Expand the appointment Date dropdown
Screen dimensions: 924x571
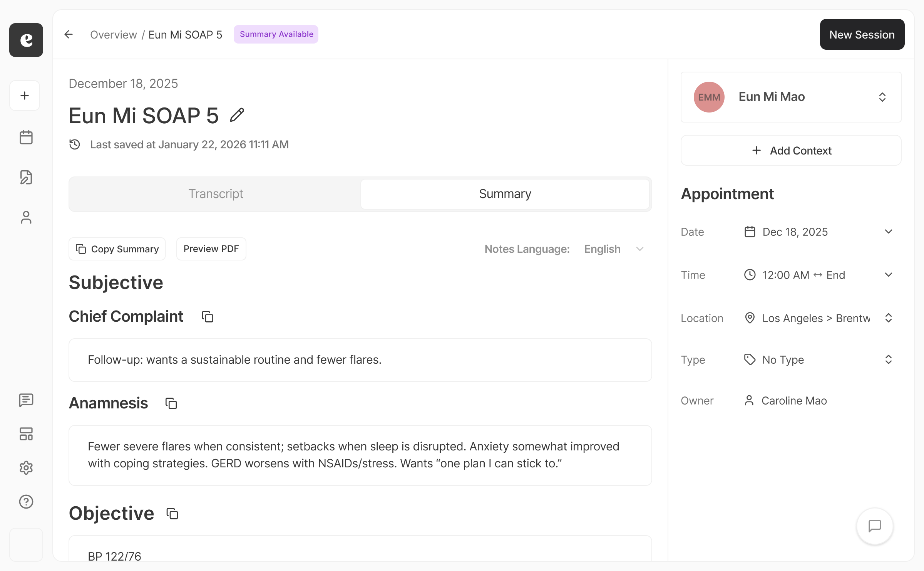(x=819, y=232)
